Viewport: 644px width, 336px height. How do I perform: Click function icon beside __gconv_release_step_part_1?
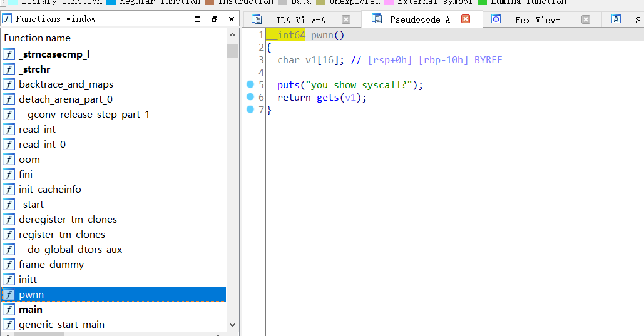tap(9, 115)
